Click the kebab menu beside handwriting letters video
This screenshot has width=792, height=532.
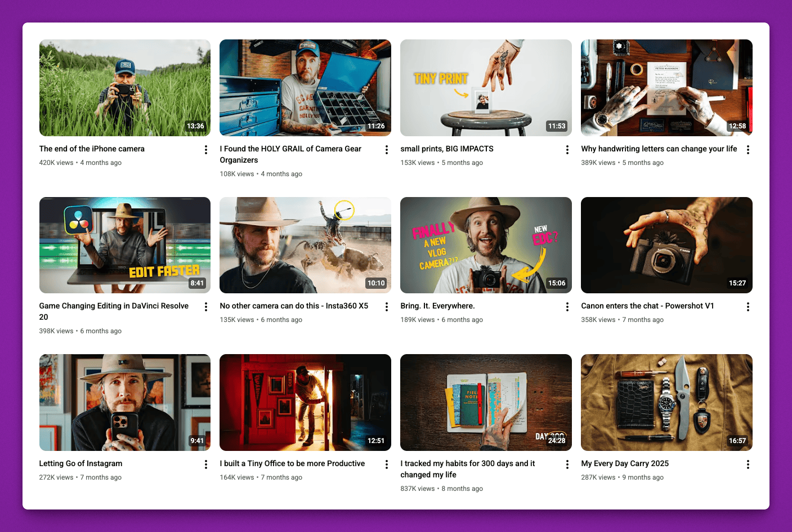[x=748, y=150]
